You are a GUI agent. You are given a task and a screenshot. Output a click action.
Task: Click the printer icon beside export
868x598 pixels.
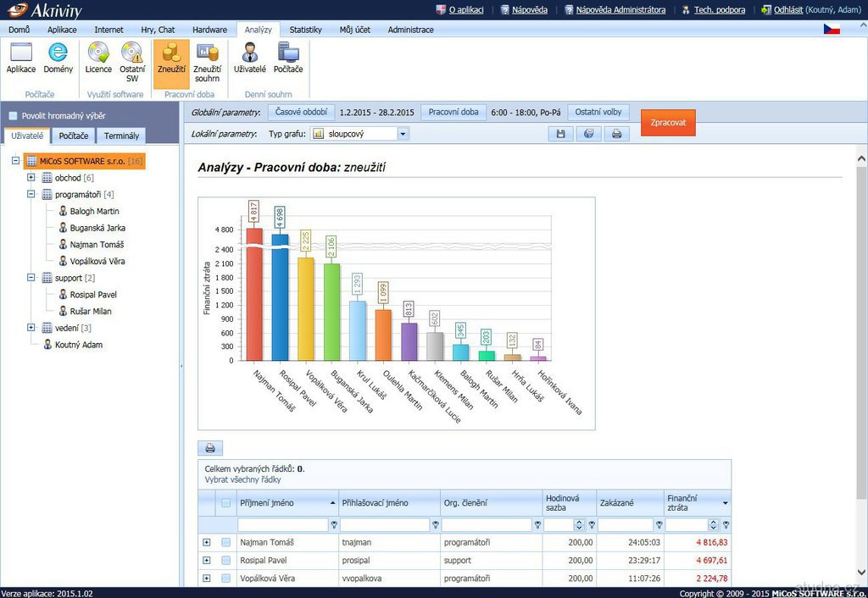[617, 134]
